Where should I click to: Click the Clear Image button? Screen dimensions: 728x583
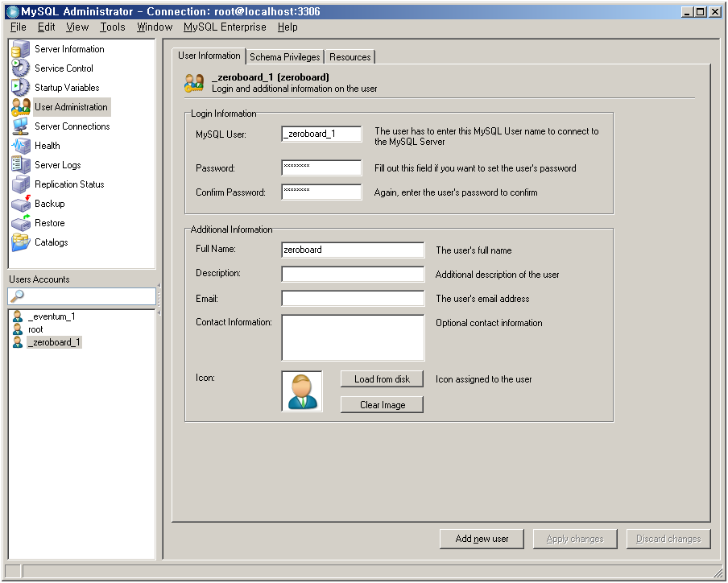(382, 405)
